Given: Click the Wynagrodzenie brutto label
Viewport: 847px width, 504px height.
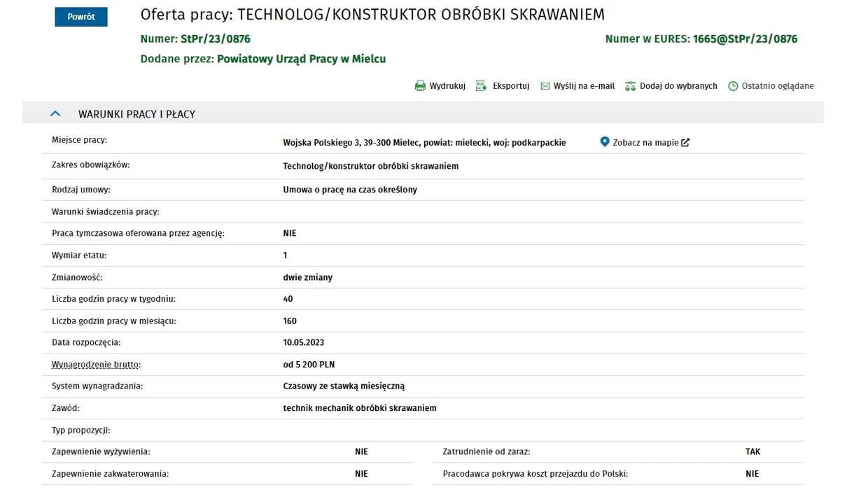Looking at the screenshot, I should (96, 365).
